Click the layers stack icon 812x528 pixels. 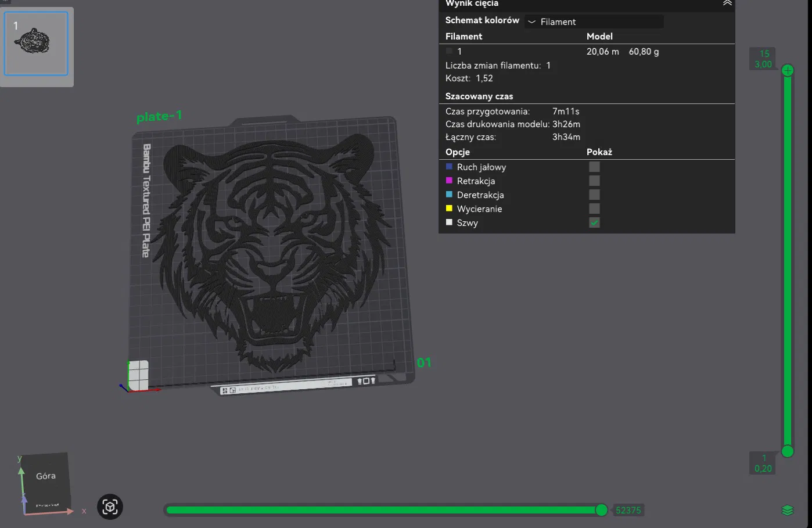pos(788,510)
